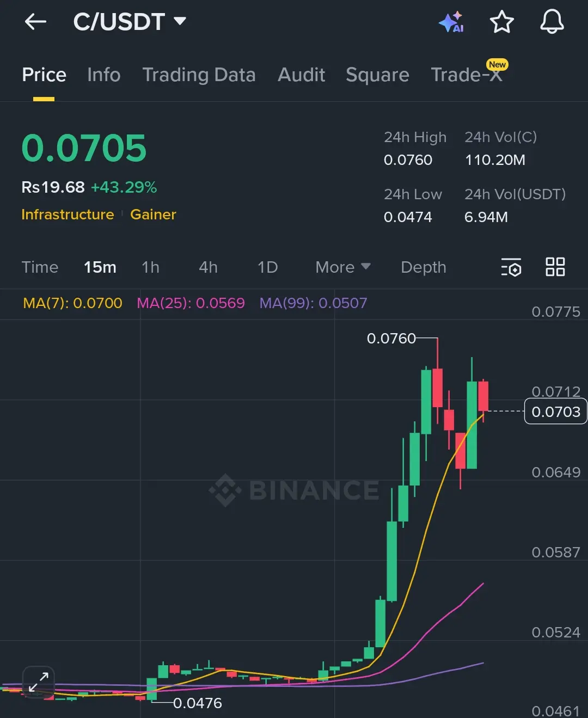Tap the 0.0703 price marker on axis

[555, 412]
